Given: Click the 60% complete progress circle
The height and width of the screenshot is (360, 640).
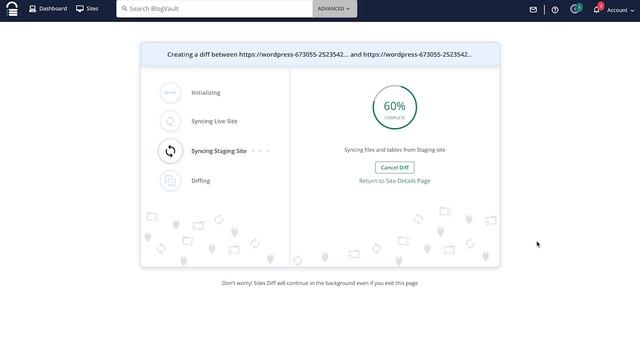Looking at the screenshot, I should (x=395, y=107).
